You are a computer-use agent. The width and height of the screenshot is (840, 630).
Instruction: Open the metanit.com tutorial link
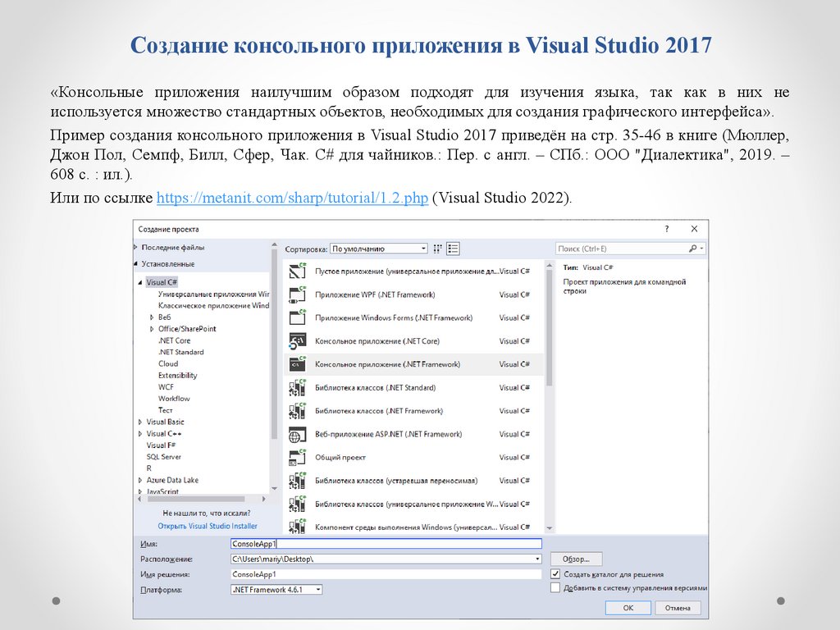[291, 199]
